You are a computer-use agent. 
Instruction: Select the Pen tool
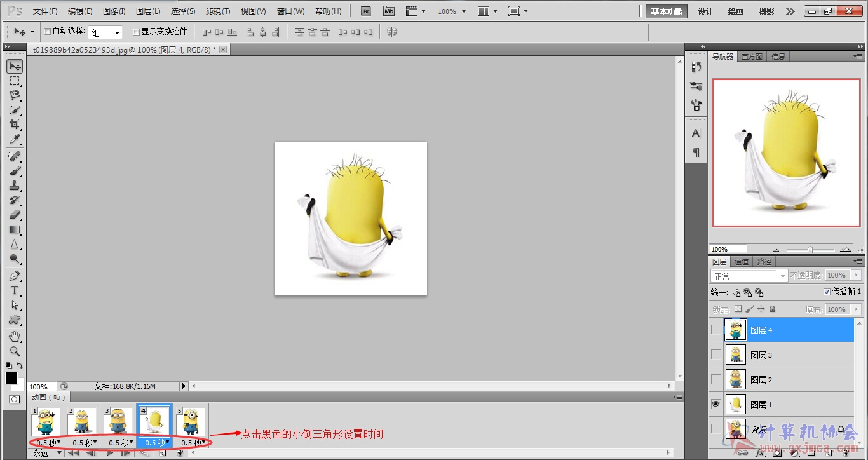pos(15,276)
